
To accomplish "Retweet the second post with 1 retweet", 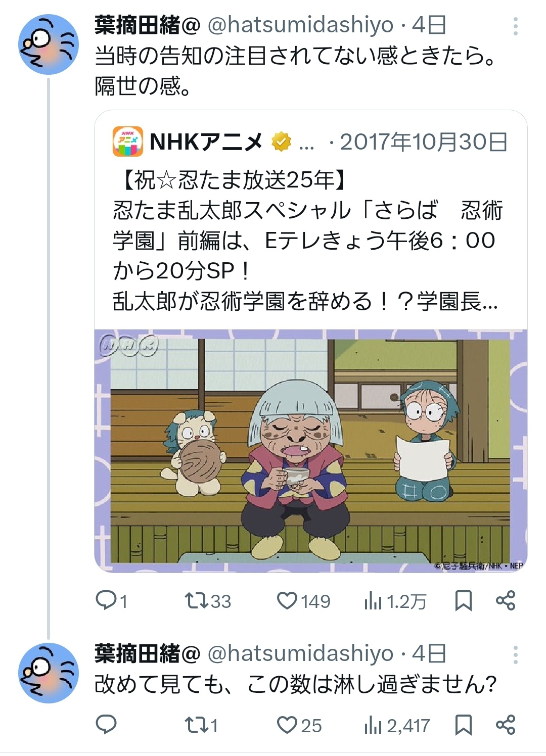I will coord(201,725).
